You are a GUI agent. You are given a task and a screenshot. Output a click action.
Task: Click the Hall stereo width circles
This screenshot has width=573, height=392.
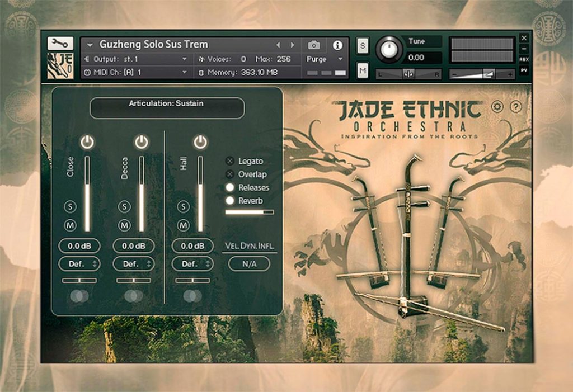[x=192, y=296]
